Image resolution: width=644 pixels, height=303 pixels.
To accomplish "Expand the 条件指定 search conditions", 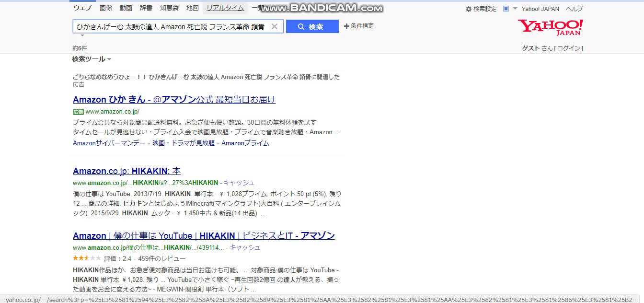I will [359, 26].
